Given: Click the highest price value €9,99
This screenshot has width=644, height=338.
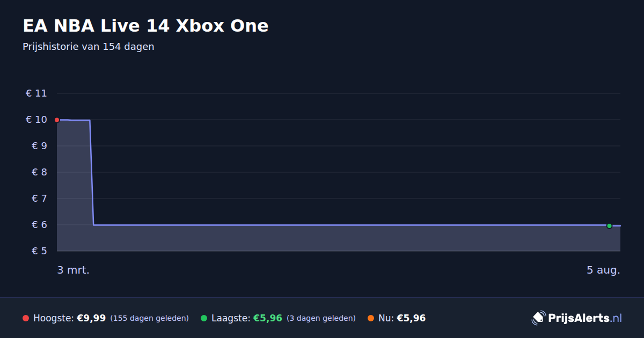Looking at the screenshot, I should [91, 318].
